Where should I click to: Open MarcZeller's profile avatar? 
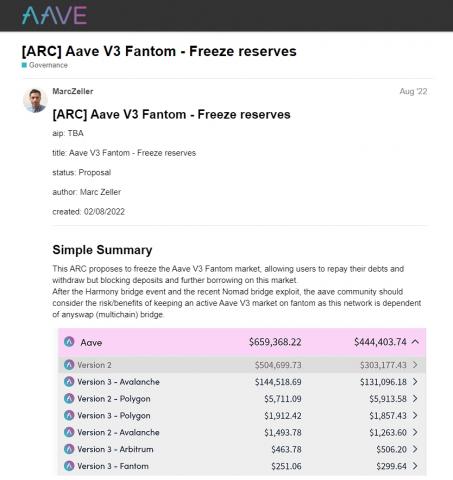tap(35, 100)
